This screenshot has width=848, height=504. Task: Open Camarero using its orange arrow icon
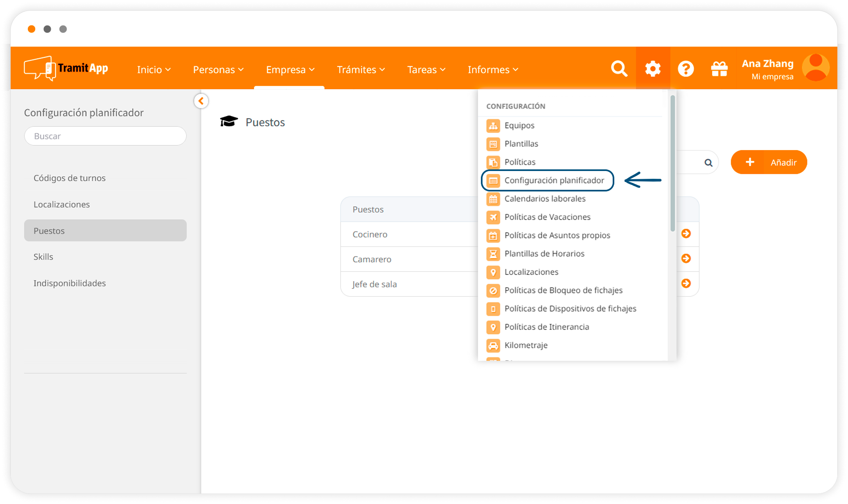coord(686,259)
